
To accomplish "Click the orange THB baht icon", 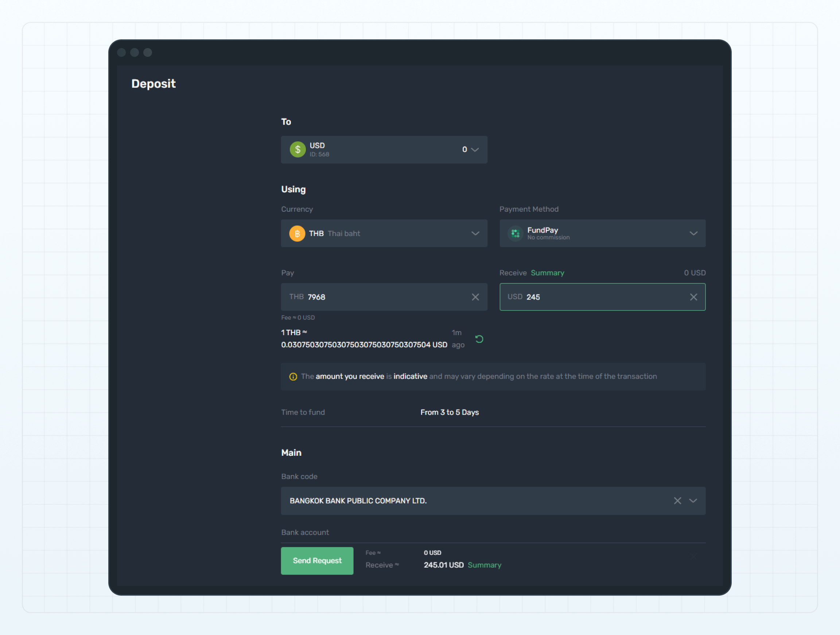I will [297, 234].
